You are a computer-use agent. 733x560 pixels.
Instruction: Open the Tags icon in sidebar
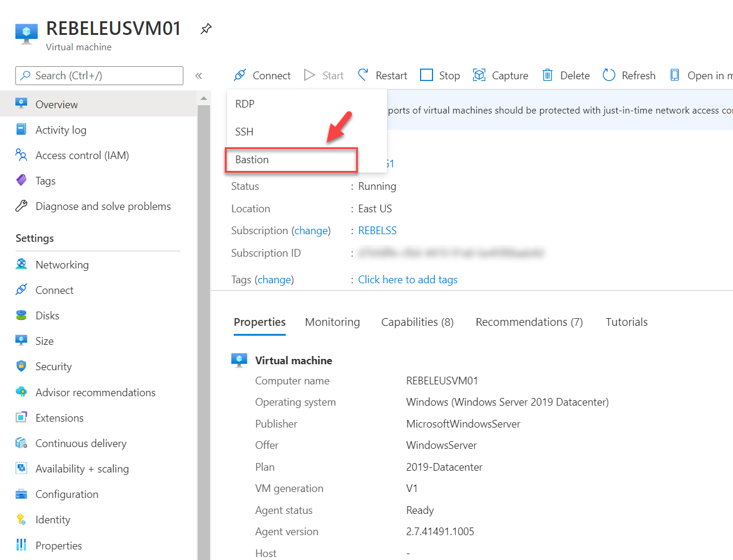[x=21, y=180]
